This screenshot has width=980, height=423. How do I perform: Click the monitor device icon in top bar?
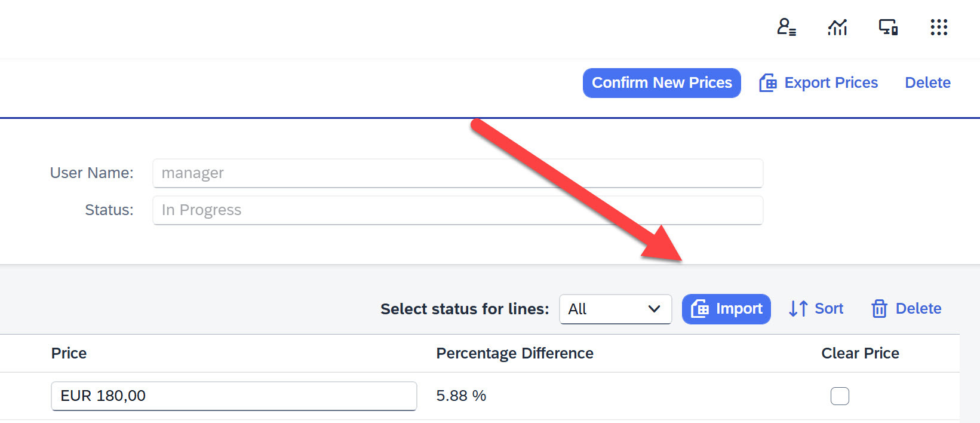point(888,27)
